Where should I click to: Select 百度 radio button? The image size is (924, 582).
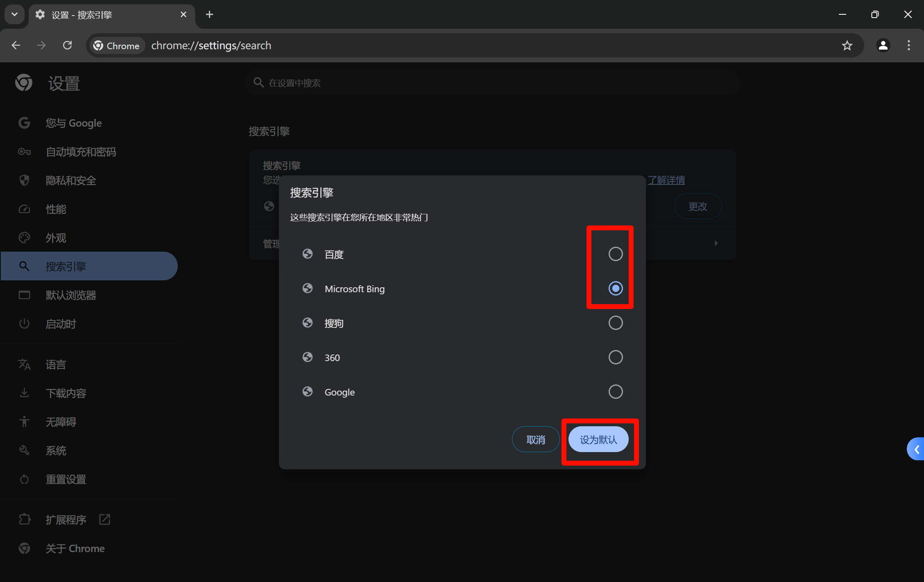[x=615, y=254]
